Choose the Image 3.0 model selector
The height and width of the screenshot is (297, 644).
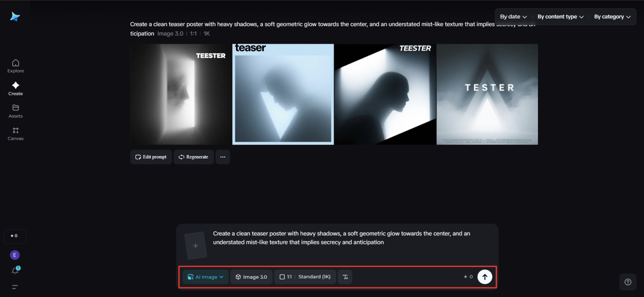[251, 277]
